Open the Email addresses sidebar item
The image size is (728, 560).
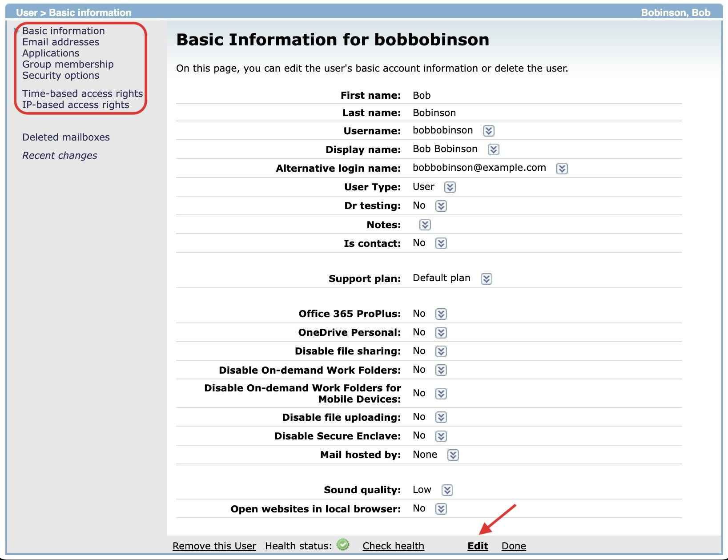61,42
